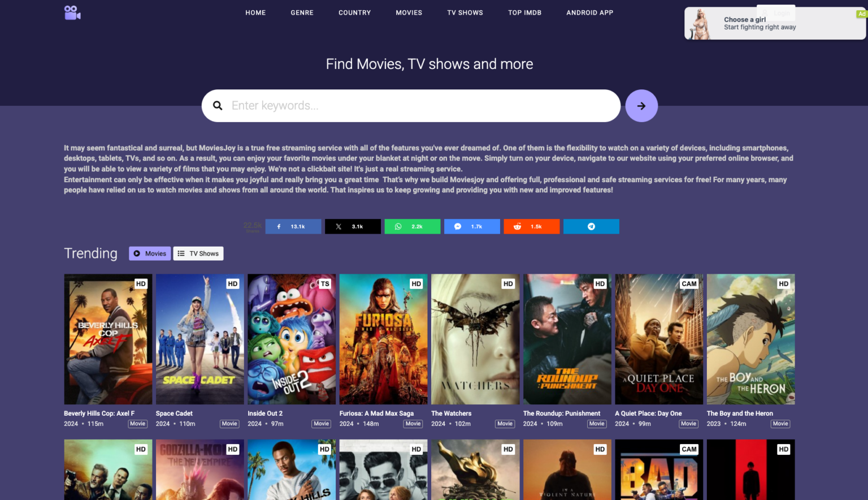Click Movie tag under The Boy and the Heron
This screenshot has width=868, height=500.
(780, 424)
